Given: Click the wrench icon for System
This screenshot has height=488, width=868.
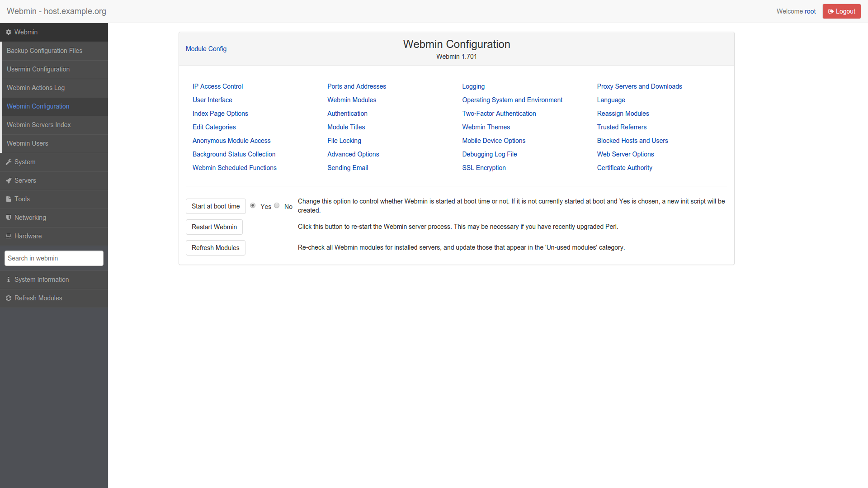Looking at the screenshot, I should 9,162.
